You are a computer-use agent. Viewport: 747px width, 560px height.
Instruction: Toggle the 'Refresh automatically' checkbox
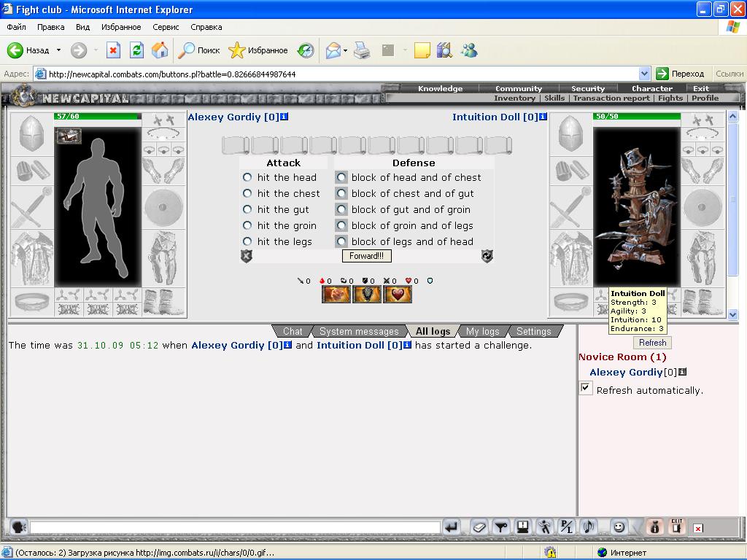click(x=586, y=388)
